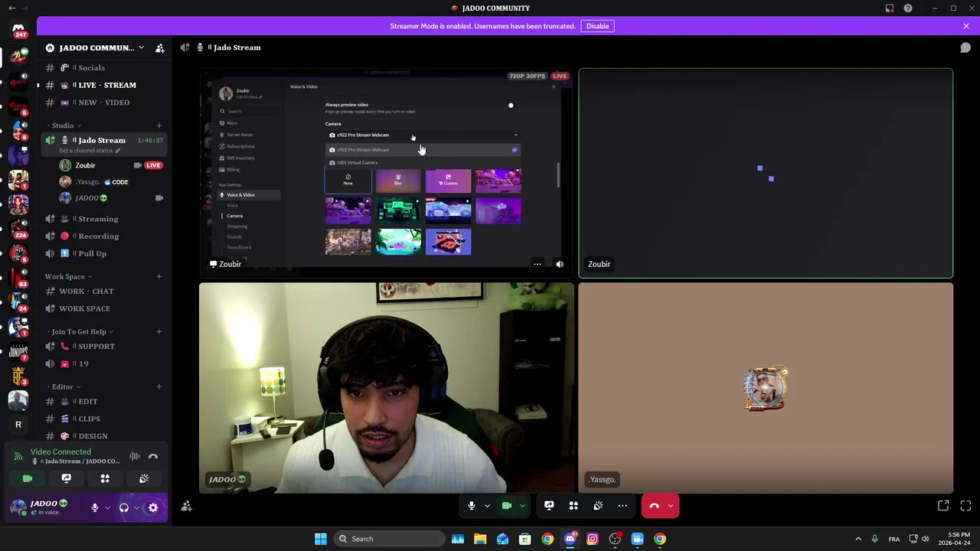The height and width of the screenshot is (551, 980).
Task: Open headphones output options arrow
Action: click(136, 507)
